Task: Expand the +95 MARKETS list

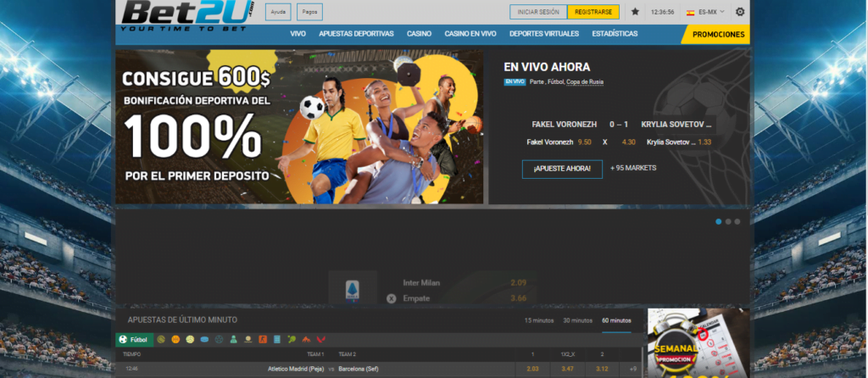Action: tap(632, 168)
